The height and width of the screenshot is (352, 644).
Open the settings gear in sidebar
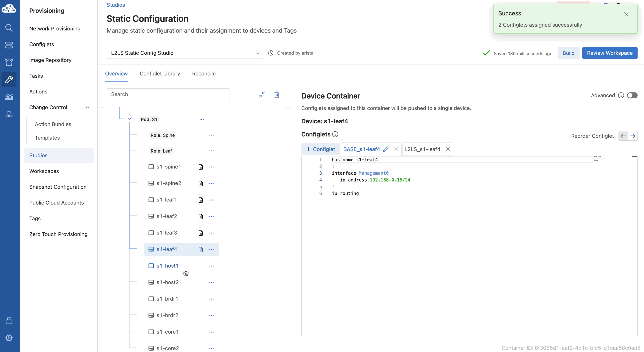click(9, 338)
